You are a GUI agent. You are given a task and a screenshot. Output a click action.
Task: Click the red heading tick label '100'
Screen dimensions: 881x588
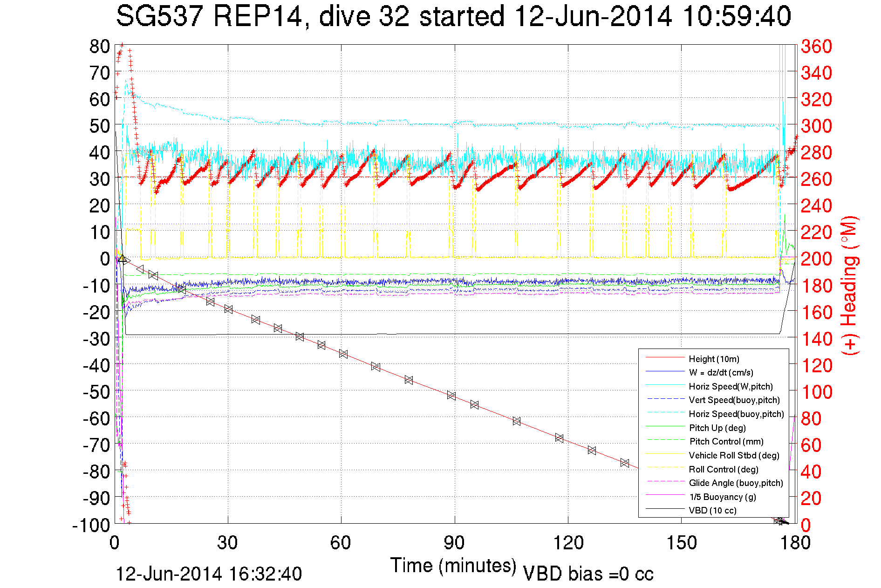(x=816, y=392)
